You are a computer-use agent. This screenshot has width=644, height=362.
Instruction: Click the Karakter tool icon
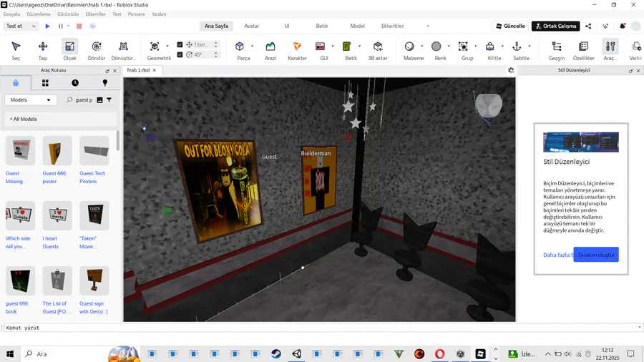[298, 47]
